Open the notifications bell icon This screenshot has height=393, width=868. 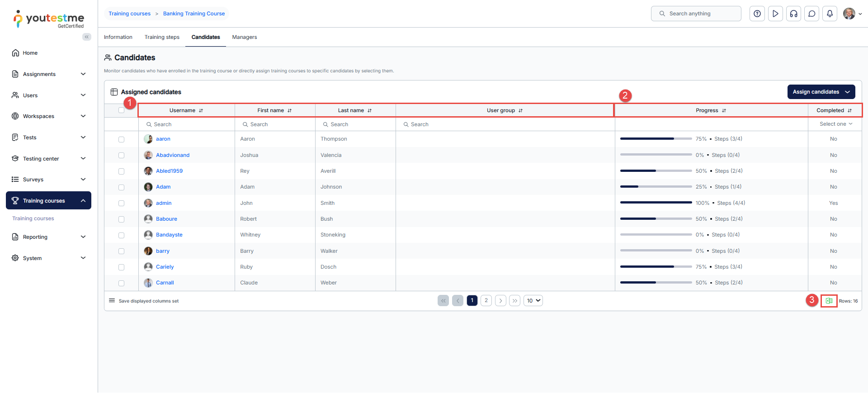click(830, 14)
